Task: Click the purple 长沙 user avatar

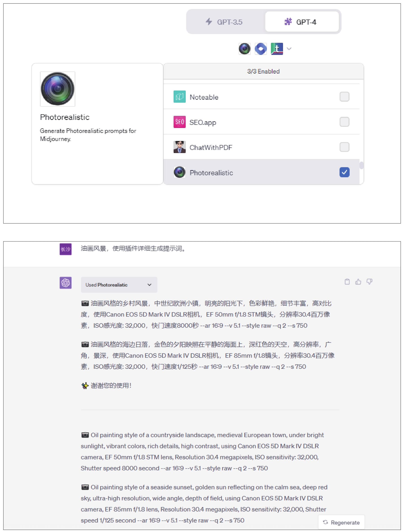Action: click(x=65, y=249)
